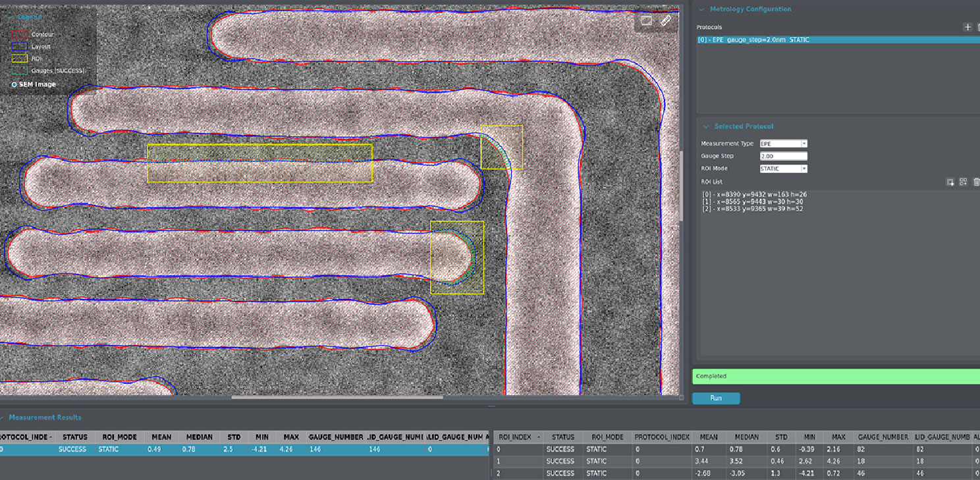Toggle the ROI legend swatch

click(20, 59)
